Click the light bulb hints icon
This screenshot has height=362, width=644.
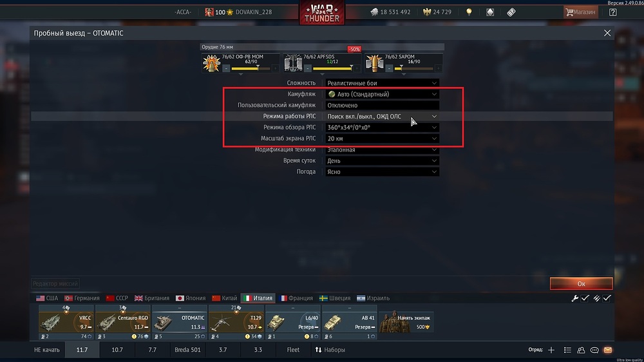pyautogui.click(x=469, y=12)
